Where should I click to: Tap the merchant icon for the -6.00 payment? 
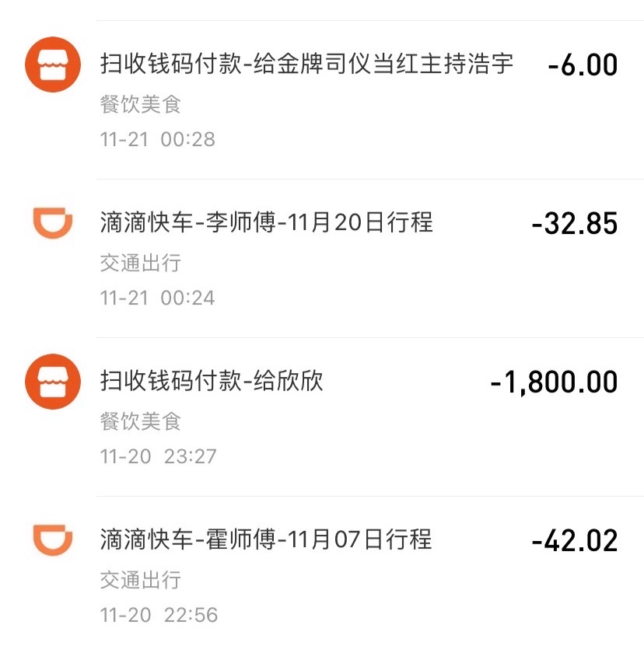(x=53, y=65)
